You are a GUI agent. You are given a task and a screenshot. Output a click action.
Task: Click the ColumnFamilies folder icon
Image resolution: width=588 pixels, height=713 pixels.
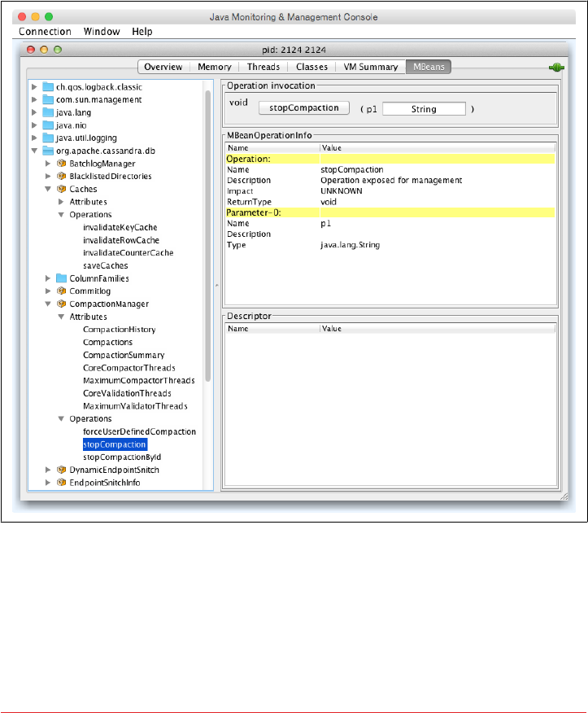pyautogui.click(x=61, y=278)
